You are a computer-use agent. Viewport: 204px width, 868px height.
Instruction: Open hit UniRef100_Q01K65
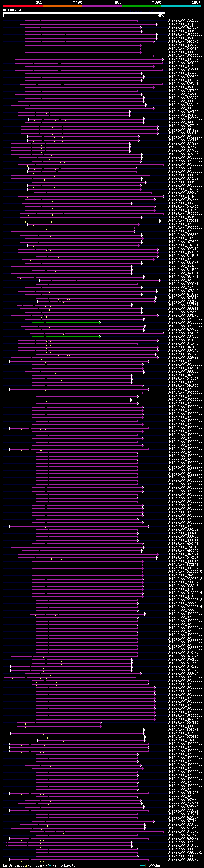tap(183, 206)
